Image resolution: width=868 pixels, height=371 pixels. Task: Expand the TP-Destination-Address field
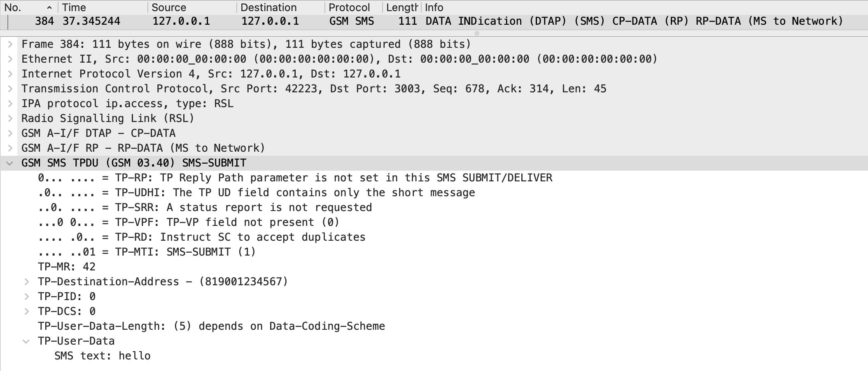click(27, 282)
